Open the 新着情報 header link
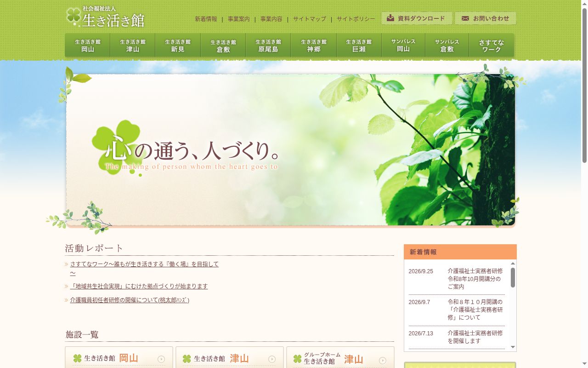 (x=206, y=19)
